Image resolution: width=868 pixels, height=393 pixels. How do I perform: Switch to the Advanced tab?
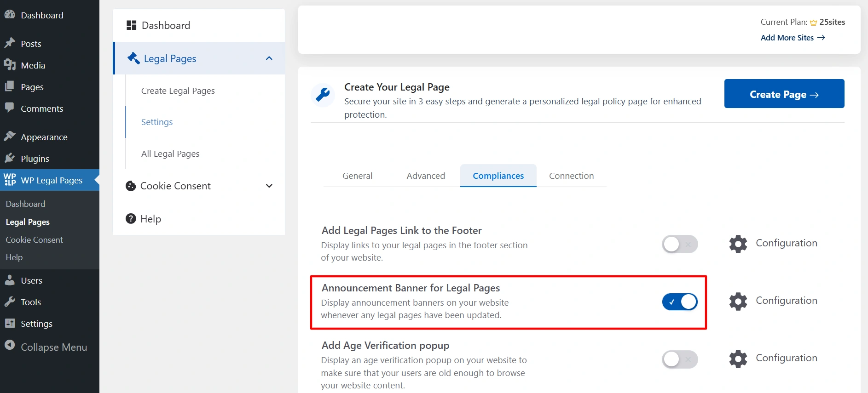click(x=426, y=176)
